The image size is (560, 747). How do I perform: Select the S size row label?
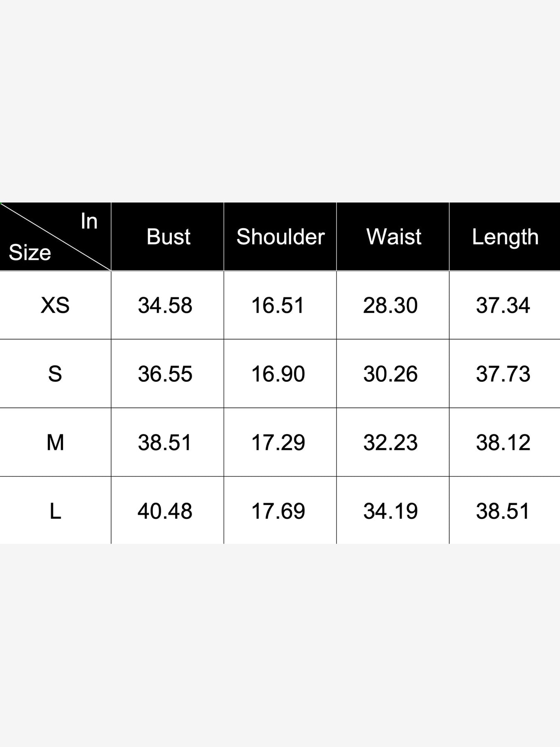(55, 374)
